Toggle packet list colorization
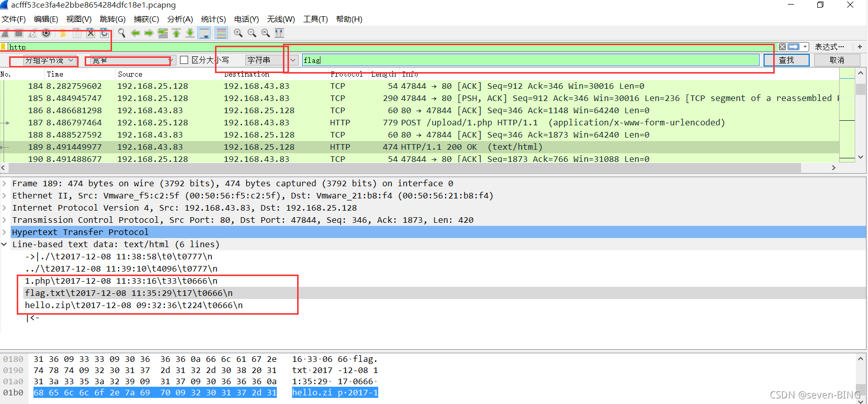 (221, 33)
